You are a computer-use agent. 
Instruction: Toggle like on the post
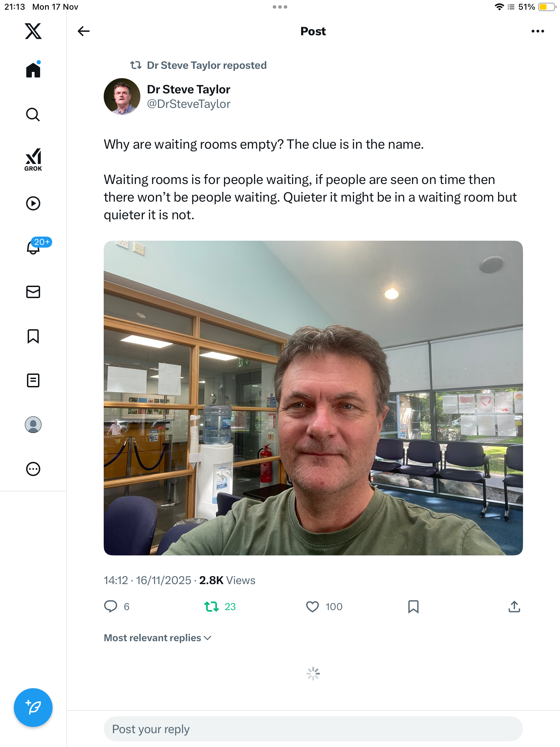pyautogui.click(x=312, y=607)
